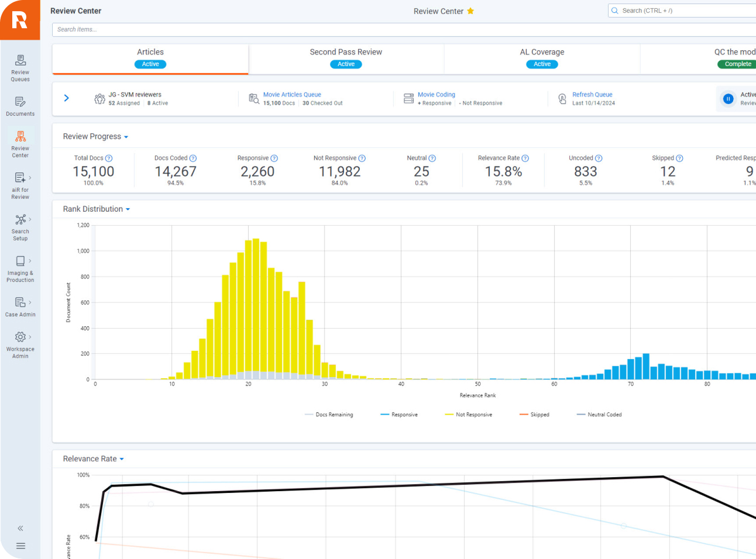
Task: Select the AL Coverage tab
Action: coord(542,58)
